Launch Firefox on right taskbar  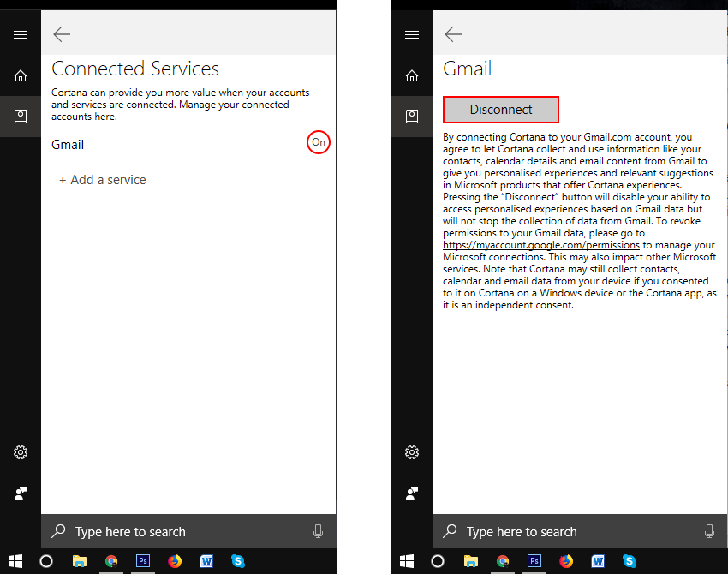coord(566,561)
